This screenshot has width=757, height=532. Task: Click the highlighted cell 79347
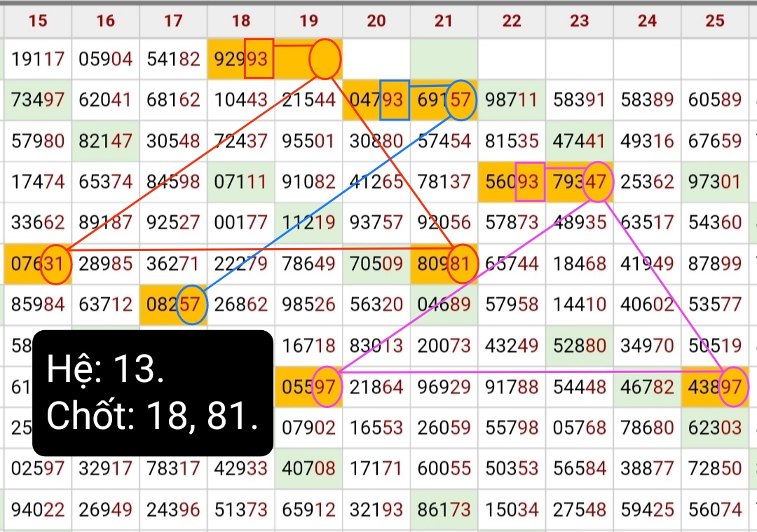pyautogui.click(x=580, y=182)
